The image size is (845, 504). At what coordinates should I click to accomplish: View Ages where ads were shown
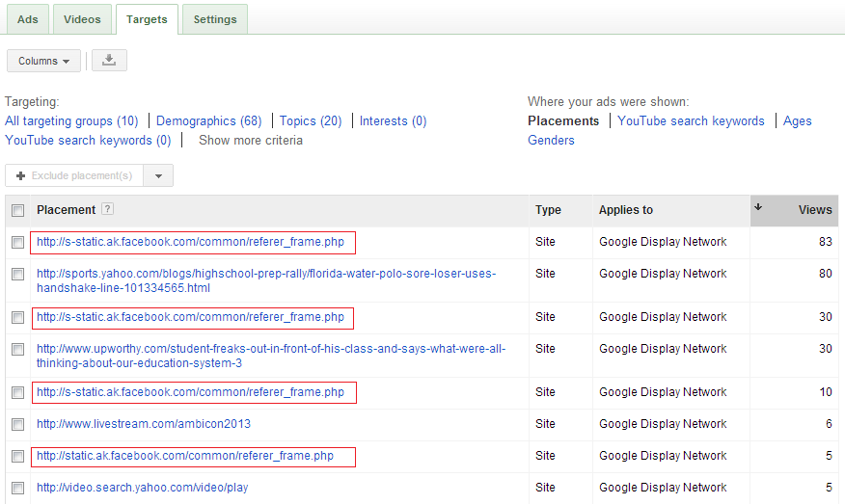[x=797, y=121]
